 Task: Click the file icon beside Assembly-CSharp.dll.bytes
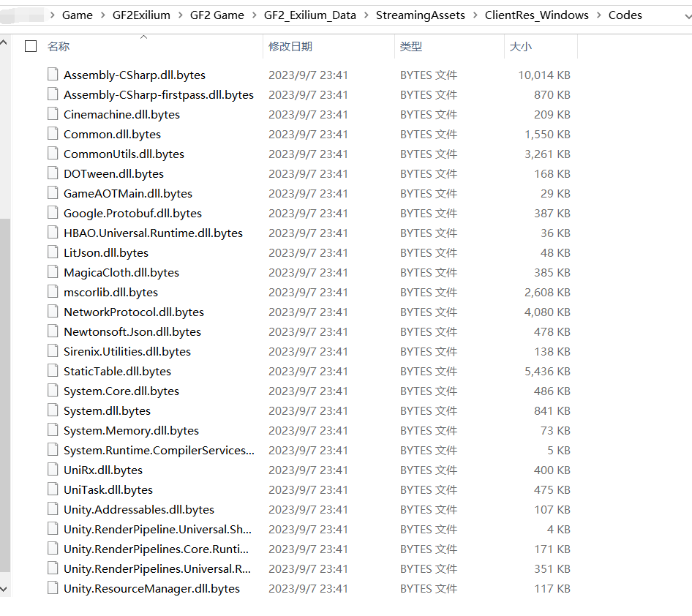(x=52, y=75)
